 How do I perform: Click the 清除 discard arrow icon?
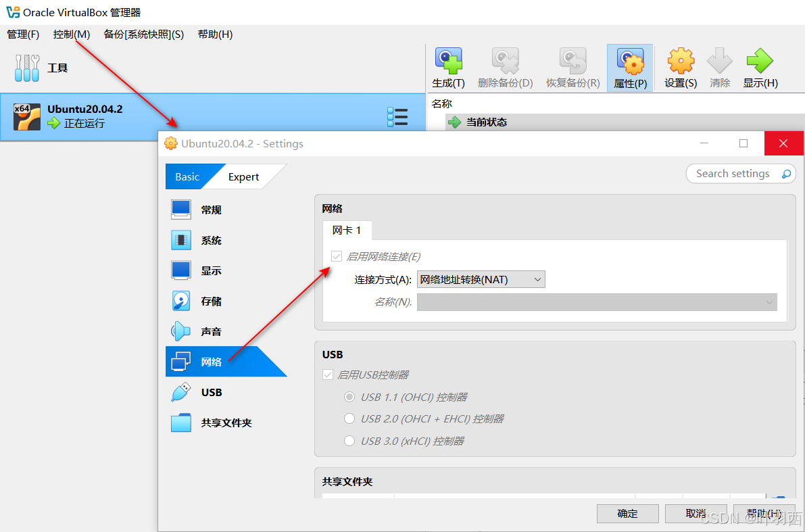click(719, 61)
